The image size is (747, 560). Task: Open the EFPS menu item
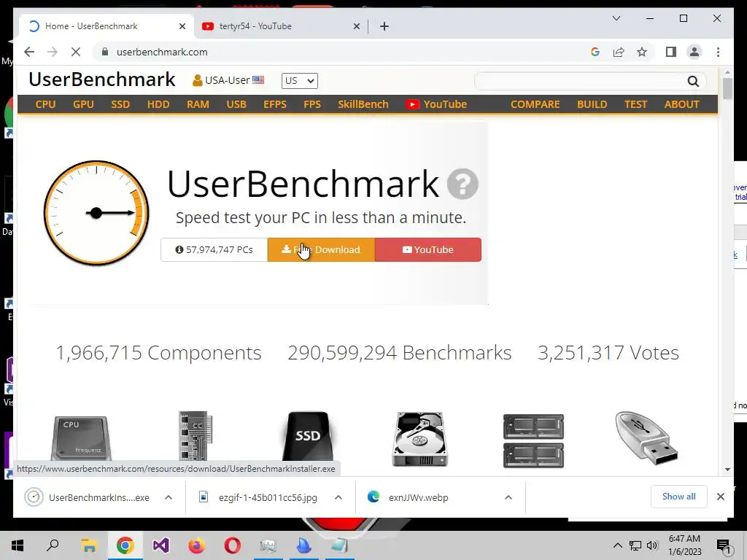(275, 104)
